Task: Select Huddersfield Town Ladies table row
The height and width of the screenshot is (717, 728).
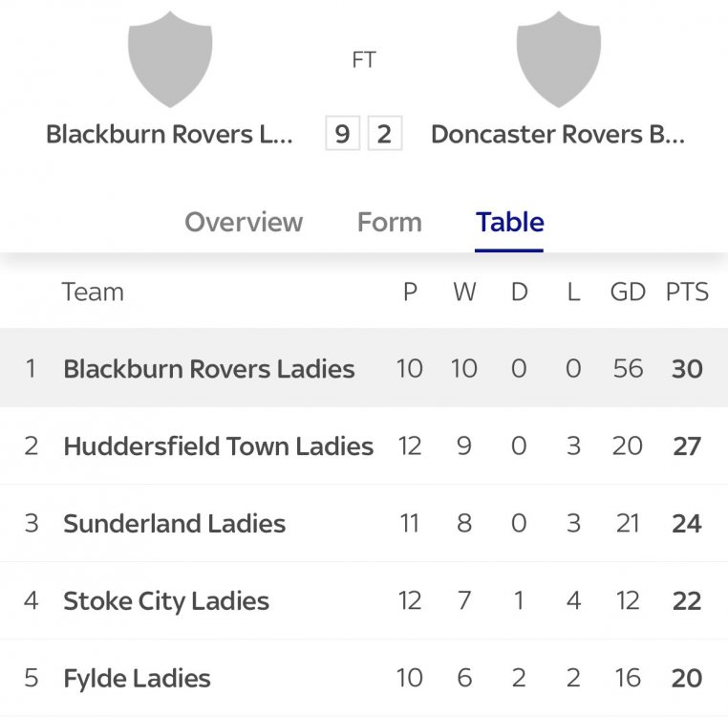Action: coord(218,446)
